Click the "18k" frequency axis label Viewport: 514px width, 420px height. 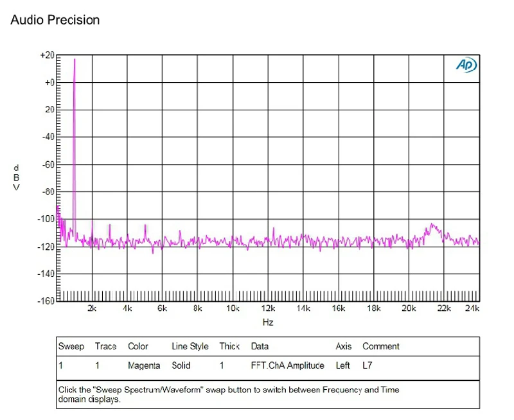pos(374,308)
